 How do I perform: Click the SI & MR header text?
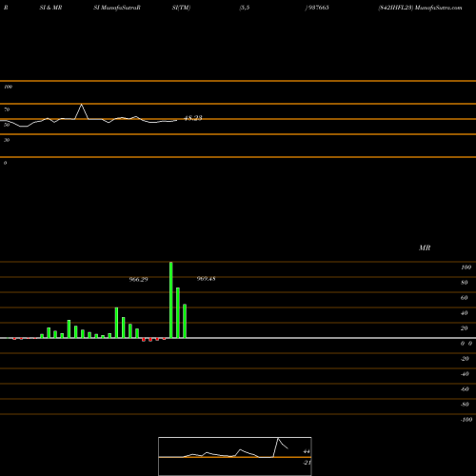(x=50, y=8)
